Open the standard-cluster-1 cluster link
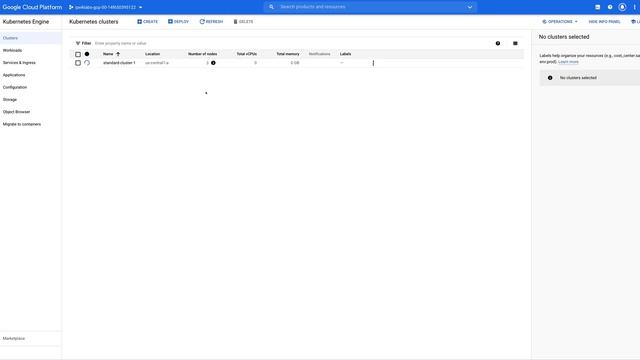 point(119,63)
